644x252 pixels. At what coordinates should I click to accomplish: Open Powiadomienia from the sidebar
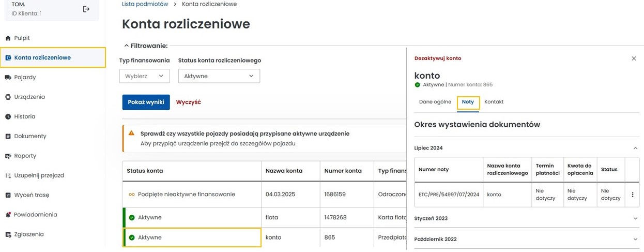(36, 215)
